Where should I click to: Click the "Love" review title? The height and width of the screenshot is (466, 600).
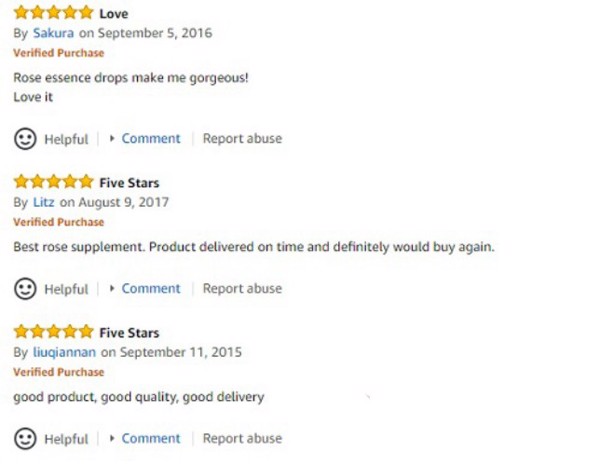pos(114,14)
